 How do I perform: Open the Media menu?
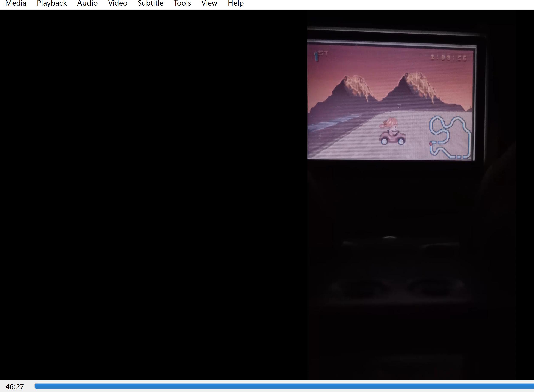pyautogui.click(x=16, y=3)
